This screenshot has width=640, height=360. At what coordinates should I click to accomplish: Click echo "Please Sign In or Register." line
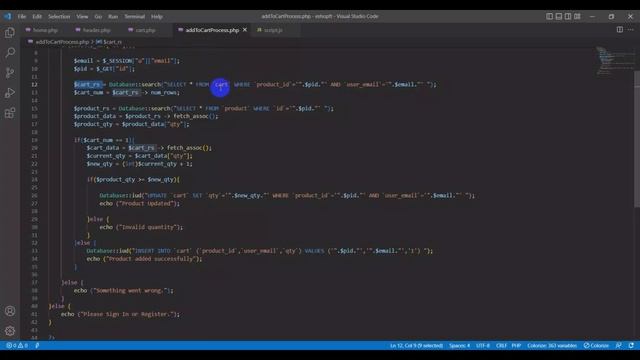pyautogui.click(x=120, y=314)
